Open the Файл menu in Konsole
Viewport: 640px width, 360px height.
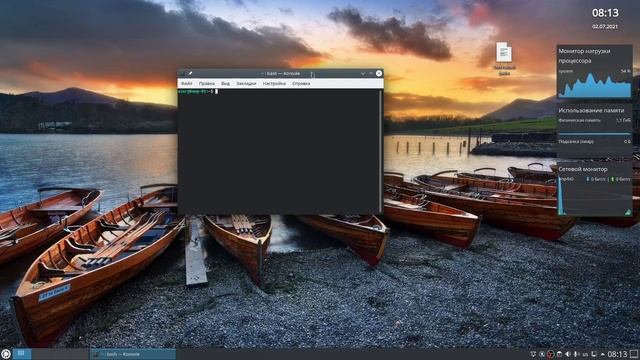tap(187, 83)
